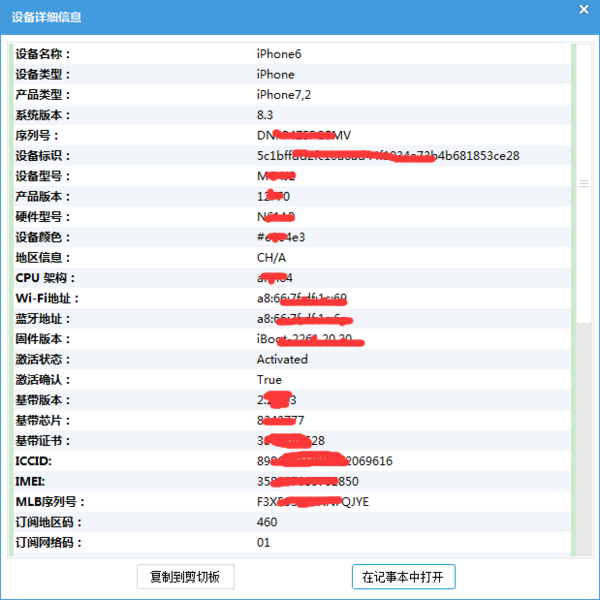Select the 460 region code value

(267, 522)
